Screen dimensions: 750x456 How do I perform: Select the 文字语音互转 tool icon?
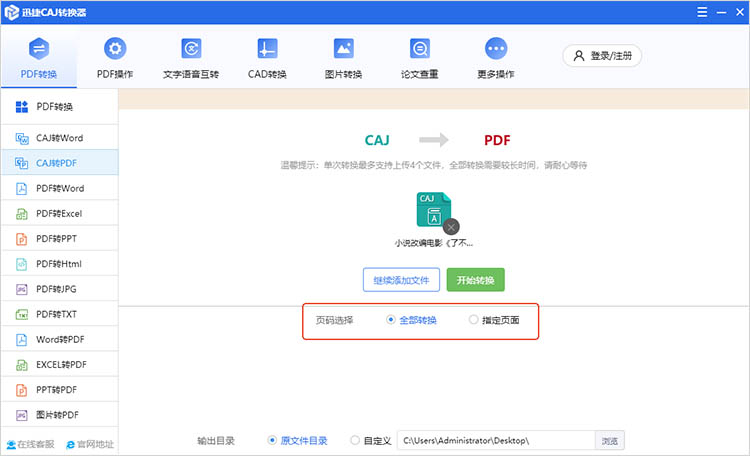[191, 49]
